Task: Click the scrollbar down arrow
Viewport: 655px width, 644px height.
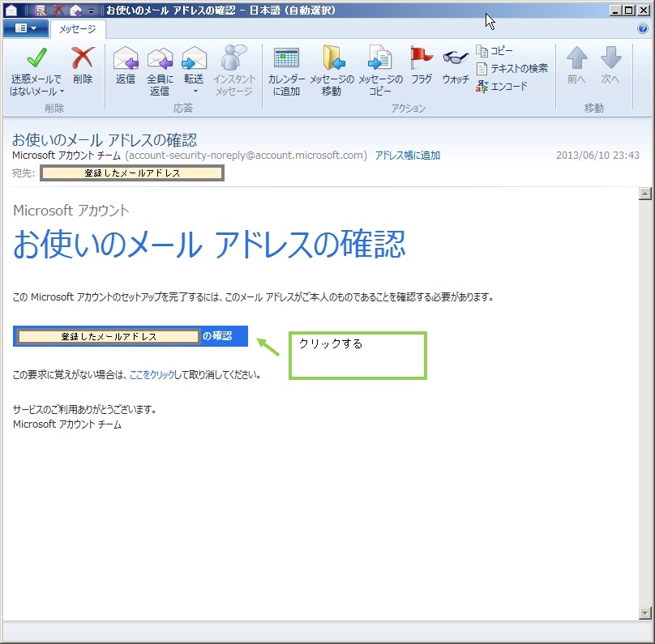Action: pos(645,612)
